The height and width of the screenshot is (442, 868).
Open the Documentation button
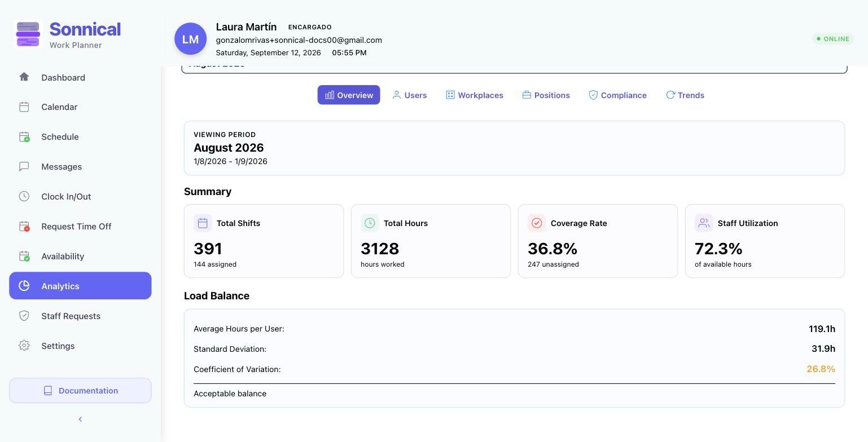80,391
